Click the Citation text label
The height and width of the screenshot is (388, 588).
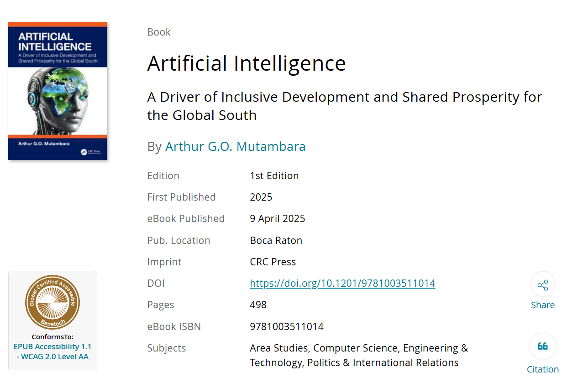(543, 369)
